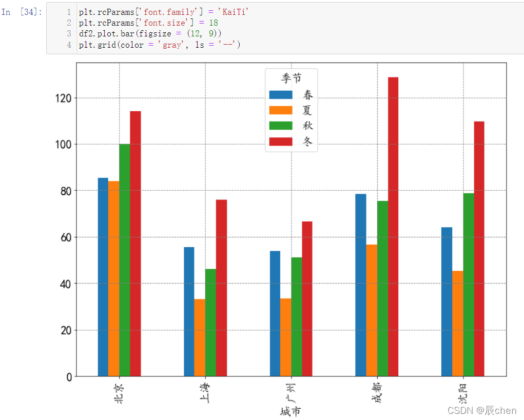Click the y-axis tick label 0
The width and height of the screenshot is (524, 420).
pos(69,377)
